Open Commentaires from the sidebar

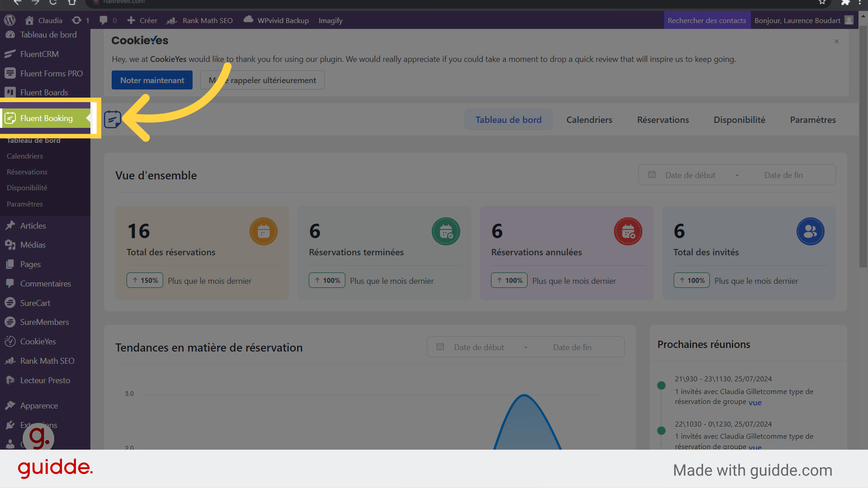pyautogui.click(x=45, y=283)
